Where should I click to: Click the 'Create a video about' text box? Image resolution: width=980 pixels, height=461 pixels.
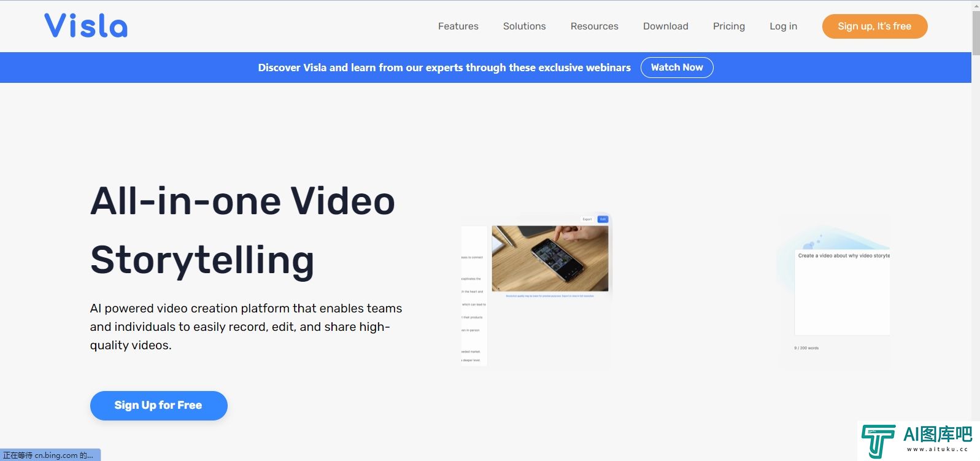point(842,292)
